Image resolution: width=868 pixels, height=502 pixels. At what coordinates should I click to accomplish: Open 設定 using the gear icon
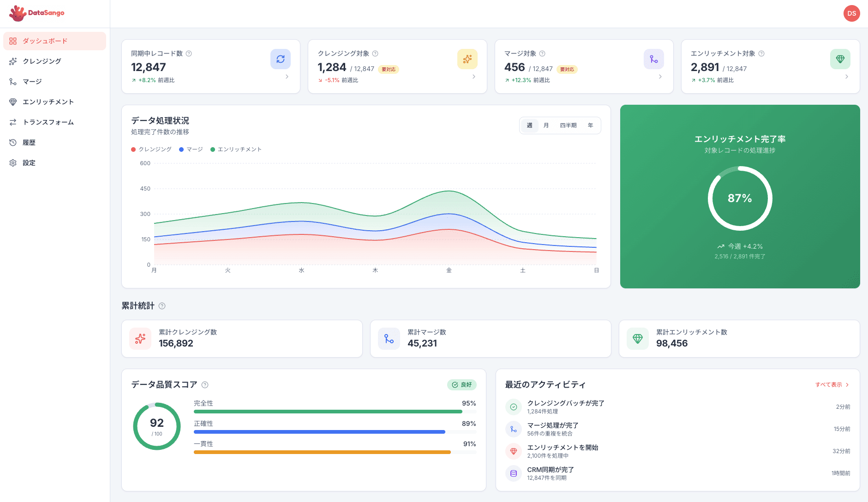[x=29, y=162]
